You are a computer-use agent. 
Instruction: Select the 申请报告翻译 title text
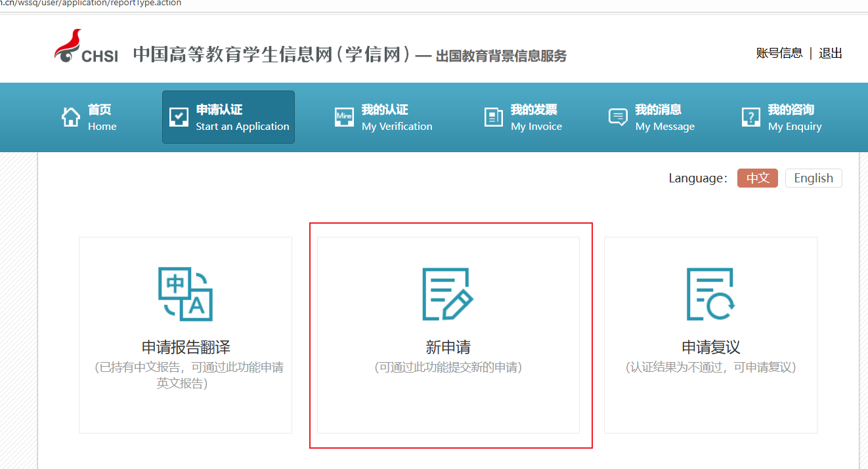point(186,347)
